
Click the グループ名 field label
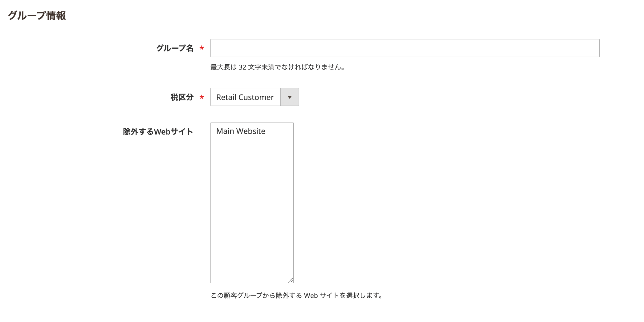point(176,48)
